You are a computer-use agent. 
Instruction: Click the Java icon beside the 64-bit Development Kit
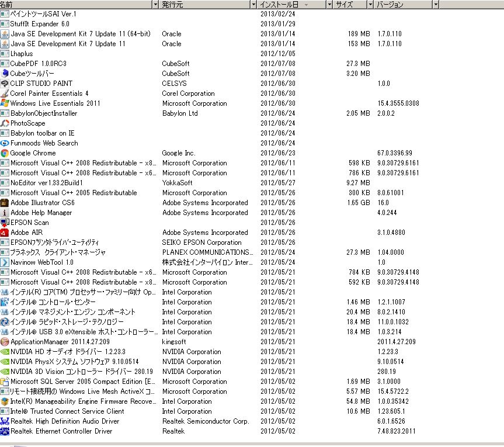[5, 34]
